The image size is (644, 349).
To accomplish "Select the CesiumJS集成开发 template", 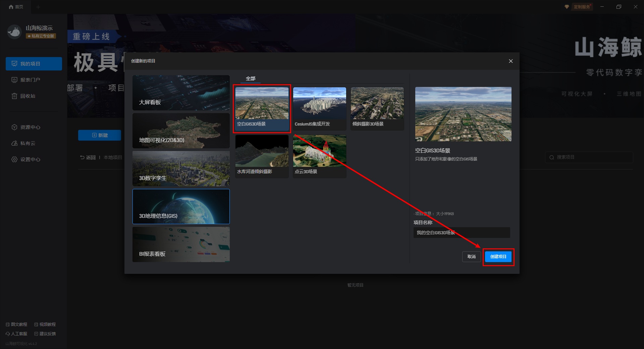I will point(319,108).
